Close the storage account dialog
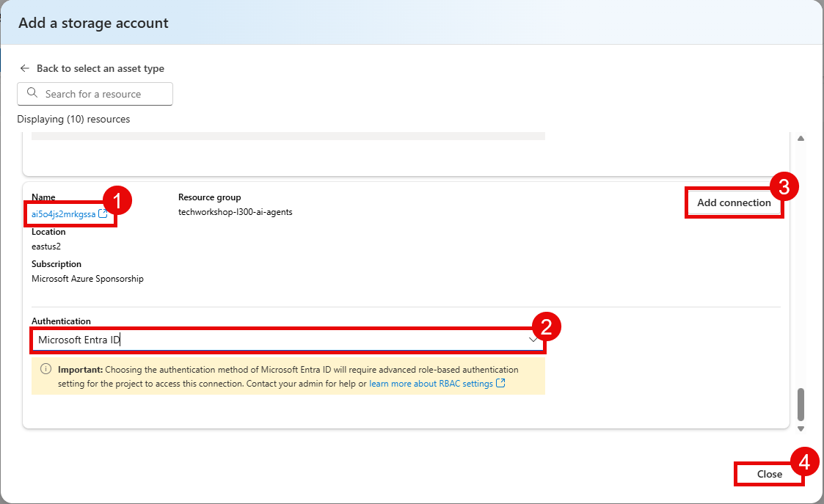This screenshot has width=824, height=504. pos(769,474)
